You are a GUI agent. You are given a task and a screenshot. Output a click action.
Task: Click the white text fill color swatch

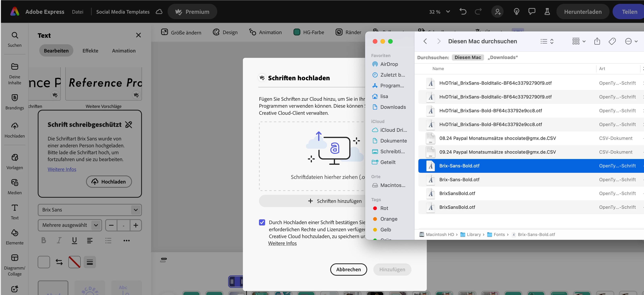44,262
